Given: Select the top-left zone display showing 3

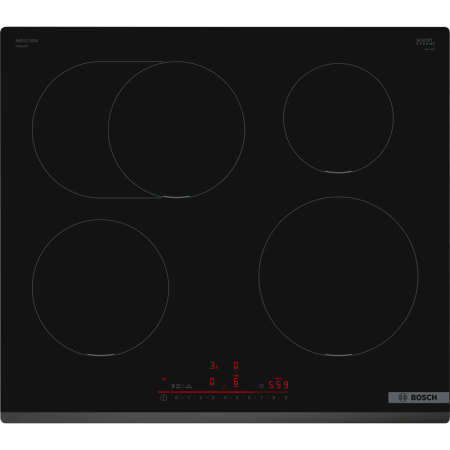Looking at the screenshot, I should coord(214,365).
